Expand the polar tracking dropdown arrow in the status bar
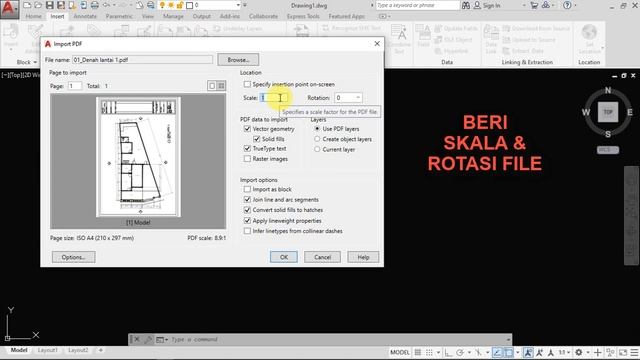 469,352
